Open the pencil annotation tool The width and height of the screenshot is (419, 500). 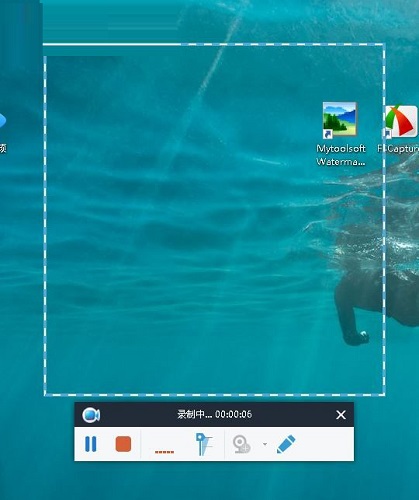point(286,444)
